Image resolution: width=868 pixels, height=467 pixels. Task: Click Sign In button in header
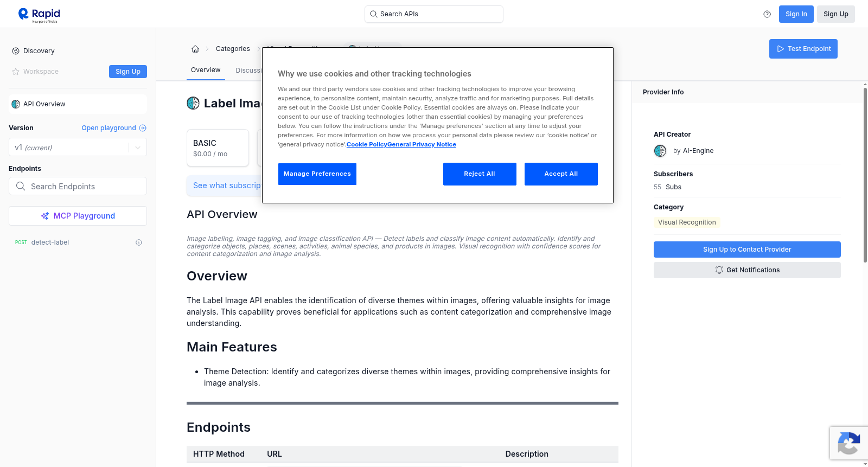[796, 14]
